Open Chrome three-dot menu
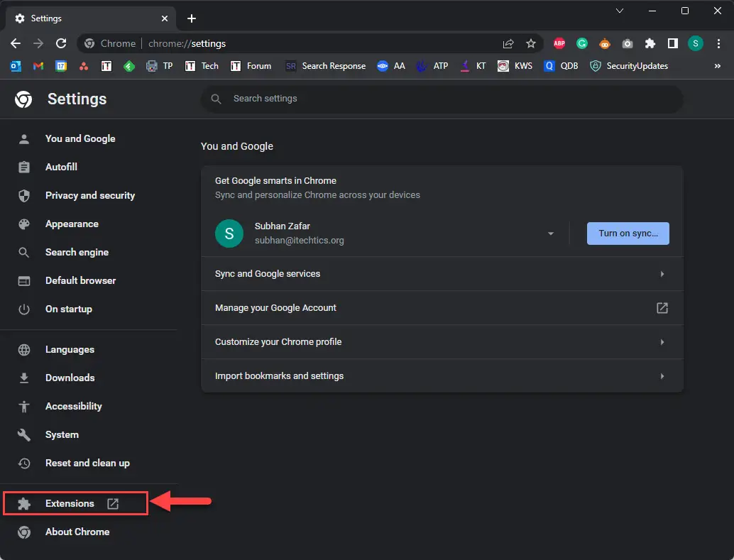Screen dimensions: 734x560 pos(718,43)
